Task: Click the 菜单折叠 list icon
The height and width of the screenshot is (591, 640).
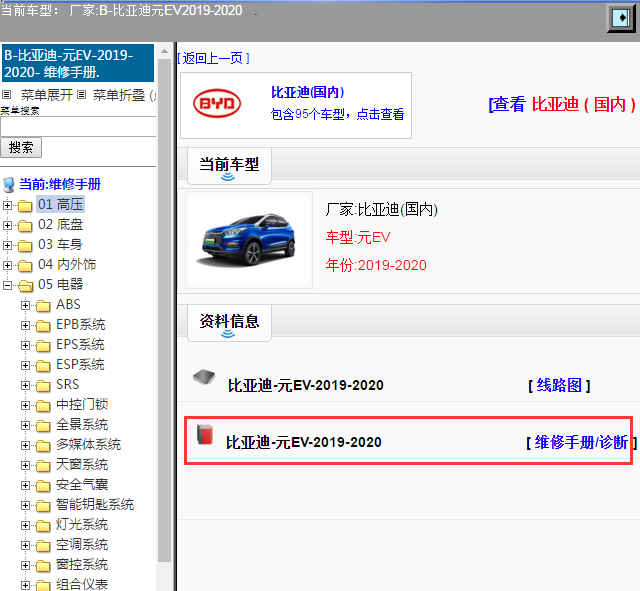Action: [x=82, y=95]
